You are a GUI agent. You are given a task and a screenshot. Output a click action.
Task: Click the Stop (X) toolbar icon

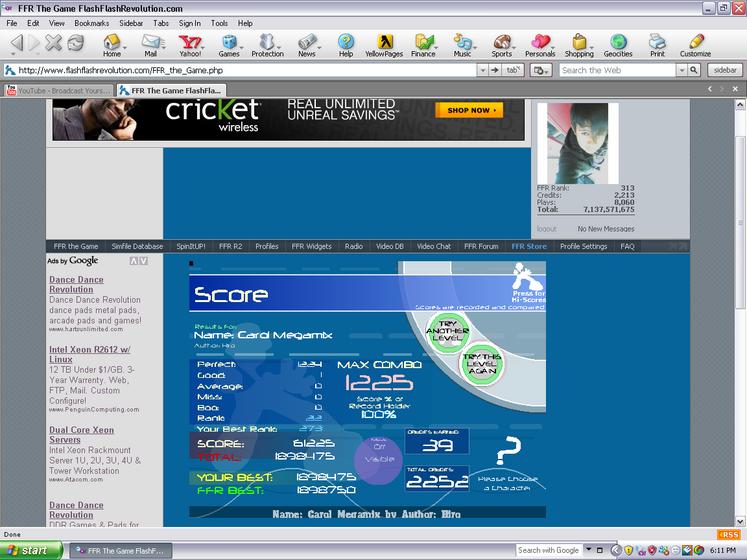[x=53, y=43]
